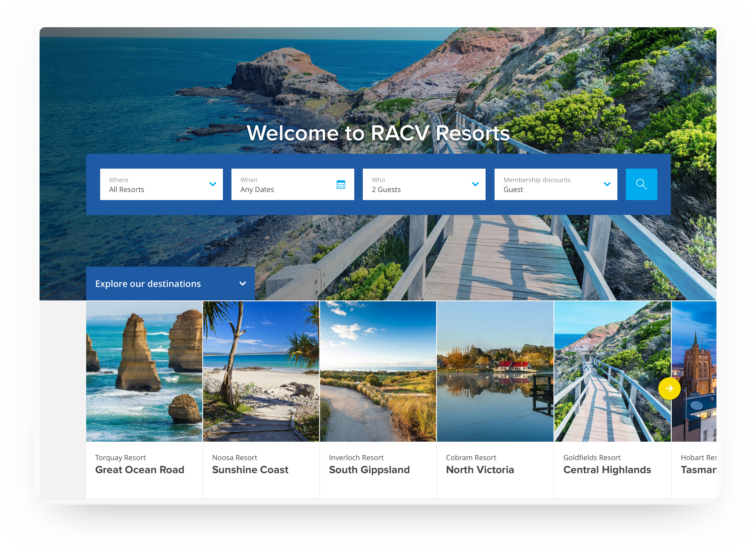Screen dimensions: 756x550
Task: Click the Cobram Resort label
Action: pyautogui.click(x=471, y=457)
